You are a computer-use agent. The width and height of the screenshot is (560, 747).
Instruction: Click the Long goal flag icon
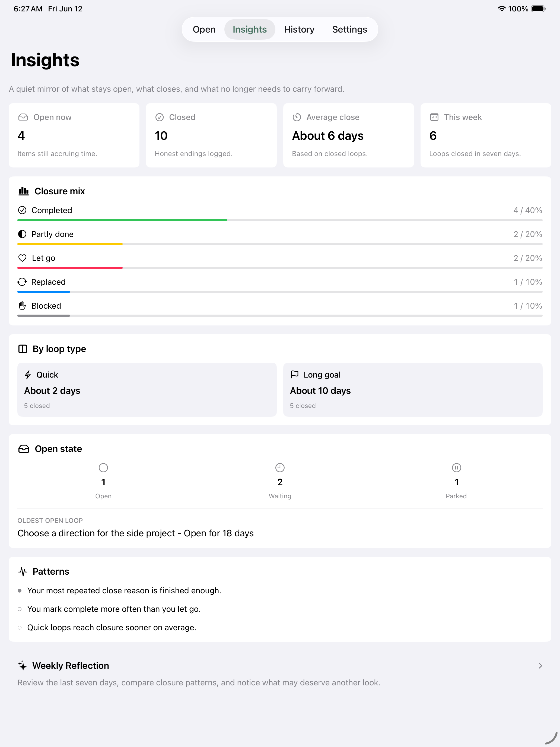294,375
